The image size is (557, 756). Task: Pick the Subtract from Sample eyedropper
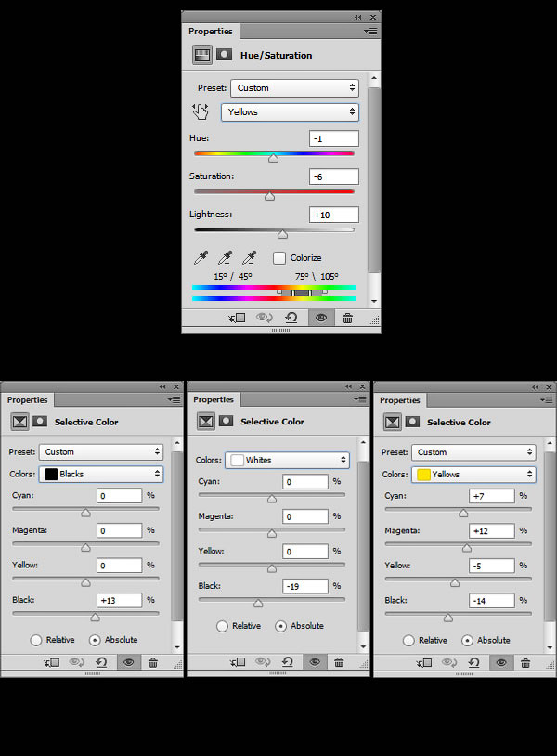[x=249, y=258]
